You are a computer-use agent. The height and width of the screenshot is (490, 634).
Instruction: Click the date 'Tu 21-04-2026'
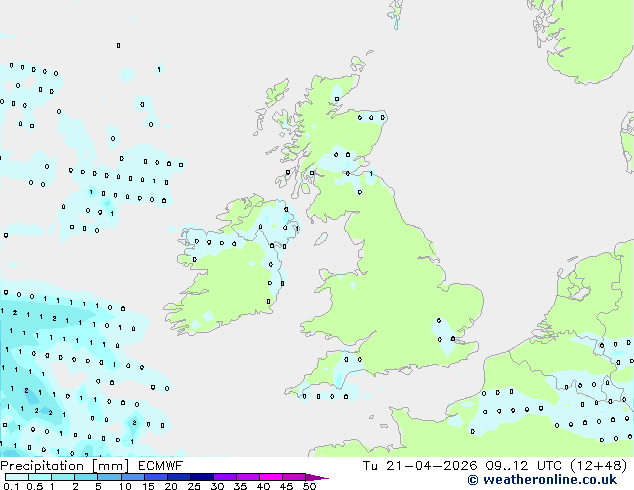click(420, 466)
